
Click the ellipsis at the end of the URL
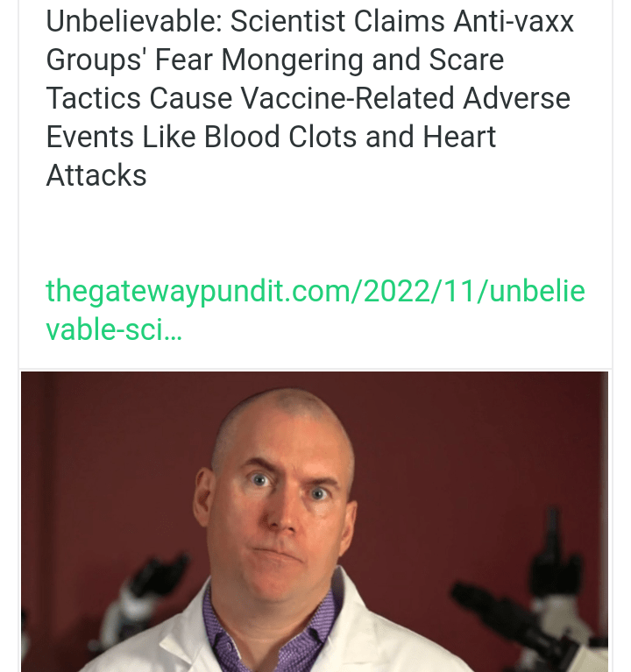(x=174, y=338)
